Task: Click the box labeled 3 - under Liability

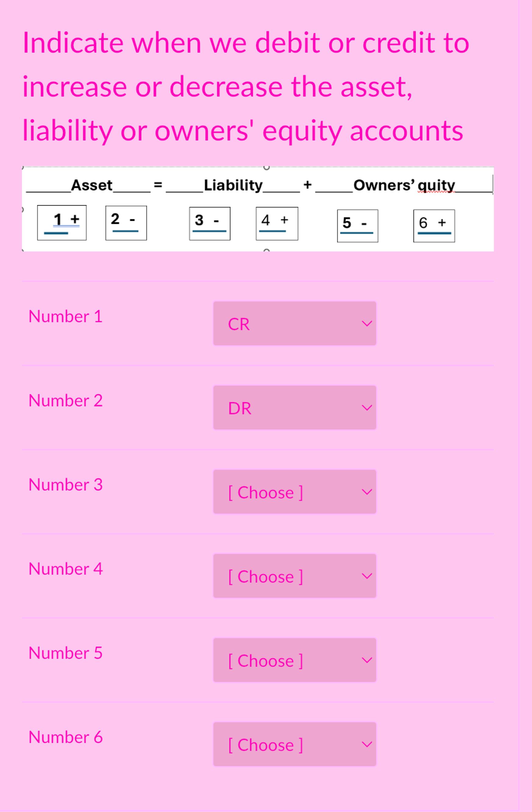Action: [209, 223]
